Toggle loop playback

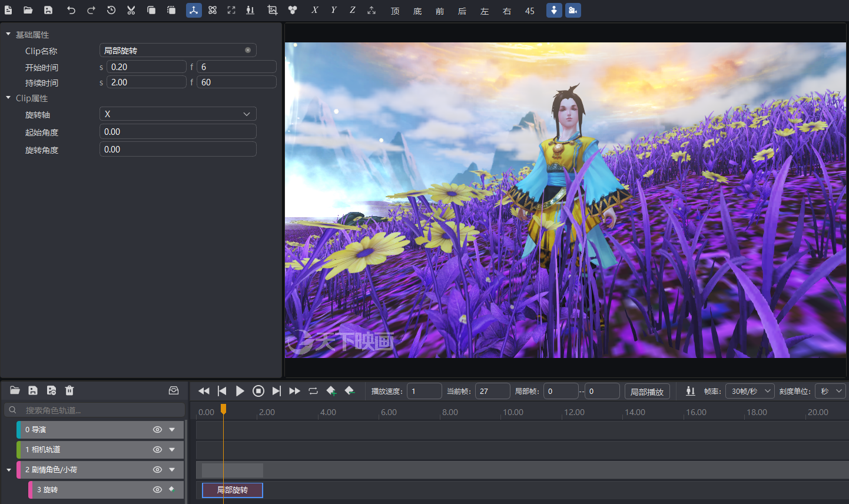(x=313, y=391)
